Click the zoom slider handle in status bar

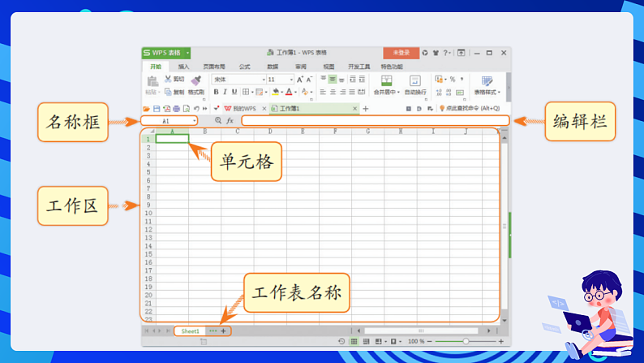[466, 342]
